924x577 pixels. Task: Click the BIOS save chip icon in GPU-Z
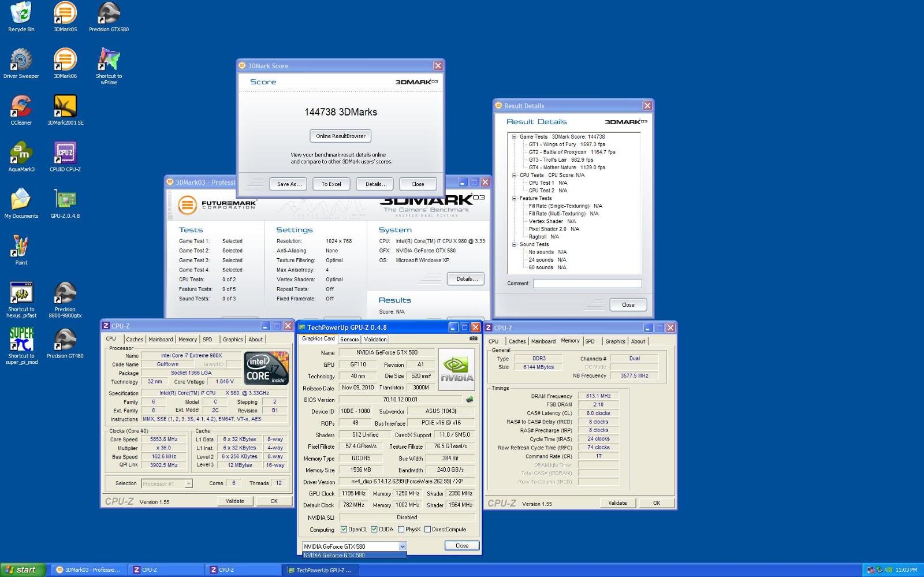pyautogui.click(x=470, y=399)
